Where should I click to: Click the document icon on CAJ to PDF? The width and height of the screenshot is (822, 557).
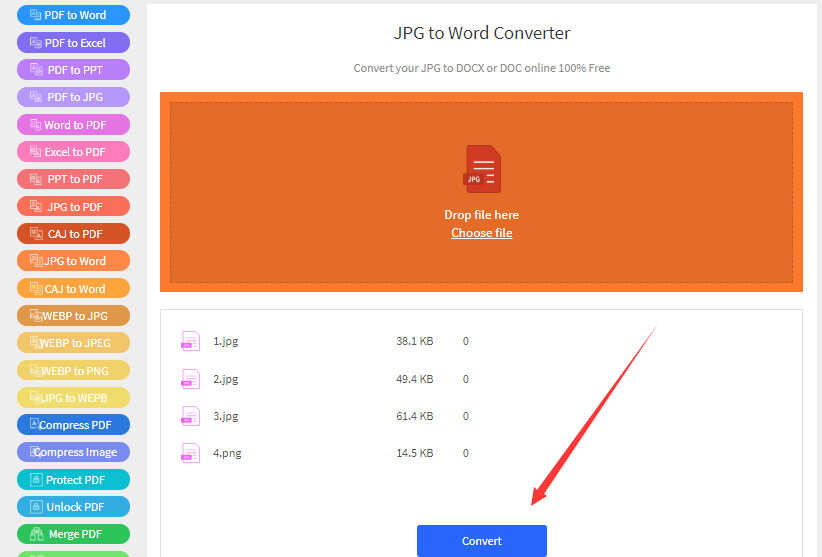coord(36,233)
